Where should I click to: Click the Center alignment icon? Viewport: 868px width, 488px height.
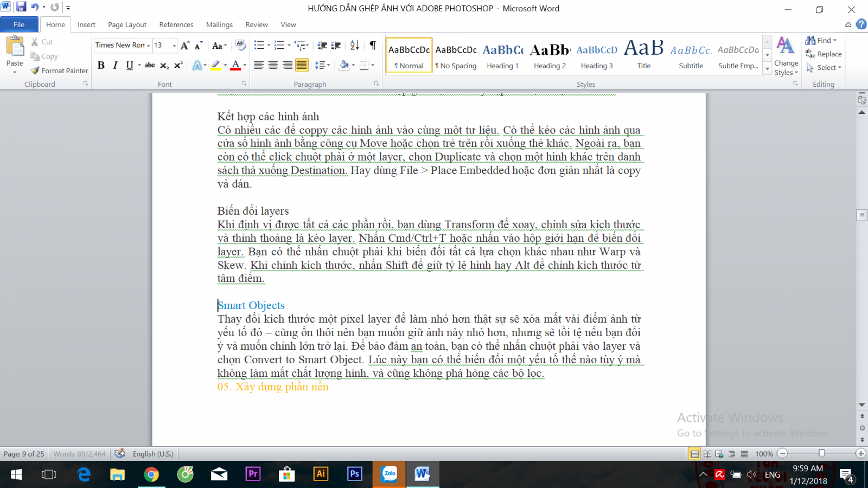(x=273, y=65)
